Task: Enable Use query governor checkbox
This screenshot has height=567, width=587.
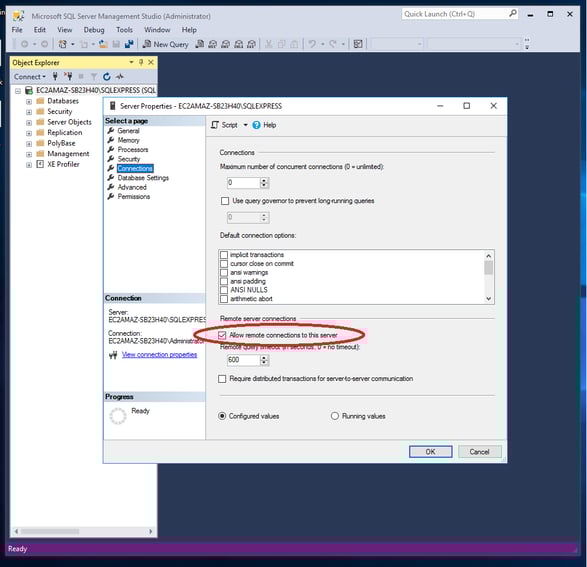Action: click(x=225, y=201)
